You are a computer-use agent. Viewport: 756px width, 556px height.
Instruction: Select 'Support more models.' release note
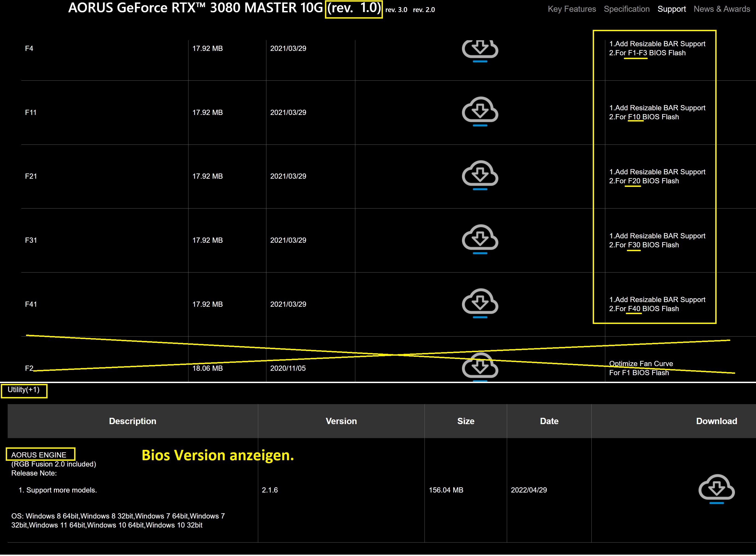61,490
